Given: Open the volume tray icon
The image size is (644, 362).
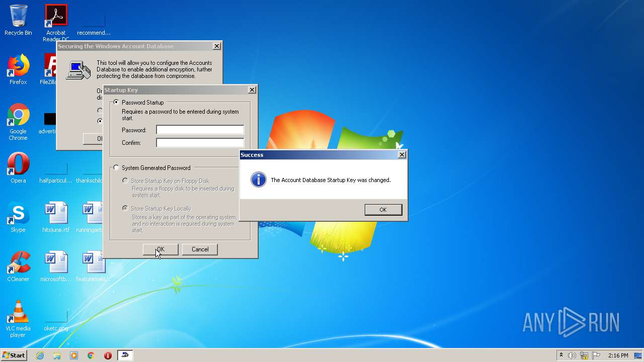Looking at the screenshot, I should 572,355.
